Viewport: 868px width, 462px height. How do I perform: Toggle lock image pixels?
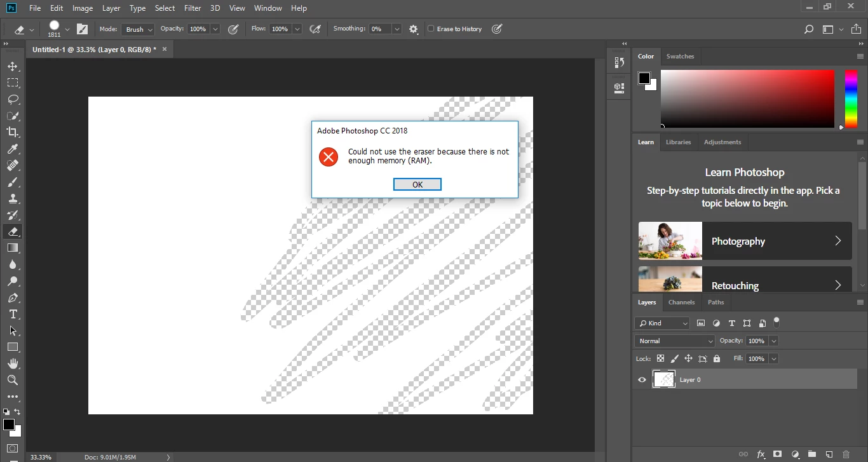675,358
